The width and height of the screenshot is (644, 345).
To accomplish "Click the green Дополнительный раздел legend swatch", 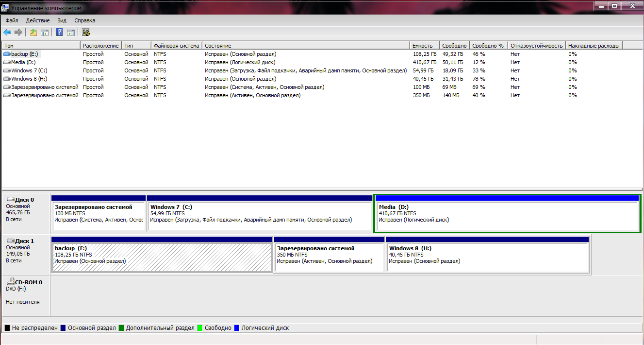I will point(121,328).
